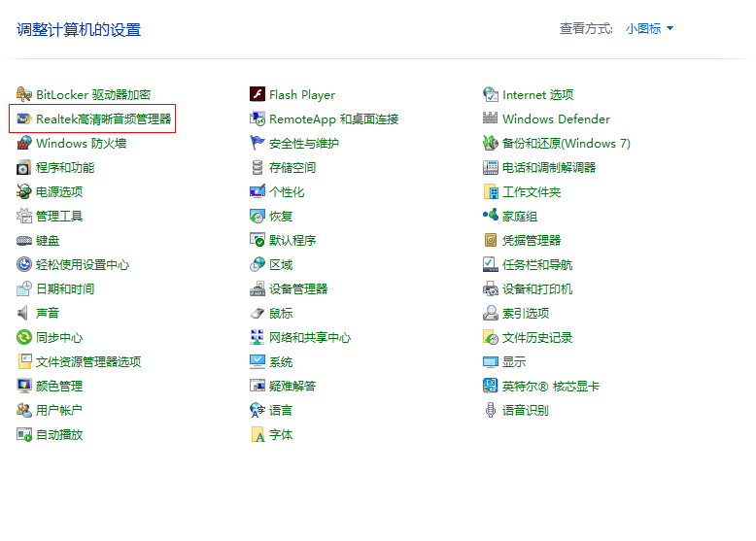Click the 程序和功能 icon
Viewport: 756px width, 541px height.
tap(24, 167)
